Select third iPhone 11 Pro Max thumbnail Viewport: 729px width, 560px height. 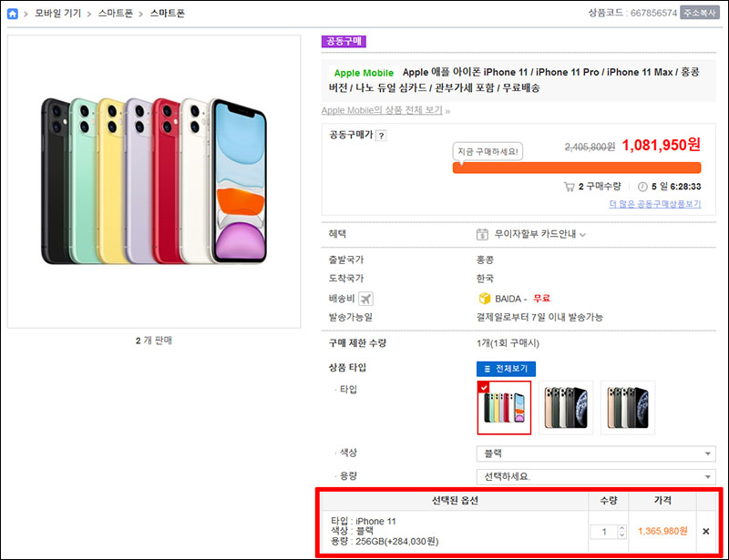coord(628,408)
